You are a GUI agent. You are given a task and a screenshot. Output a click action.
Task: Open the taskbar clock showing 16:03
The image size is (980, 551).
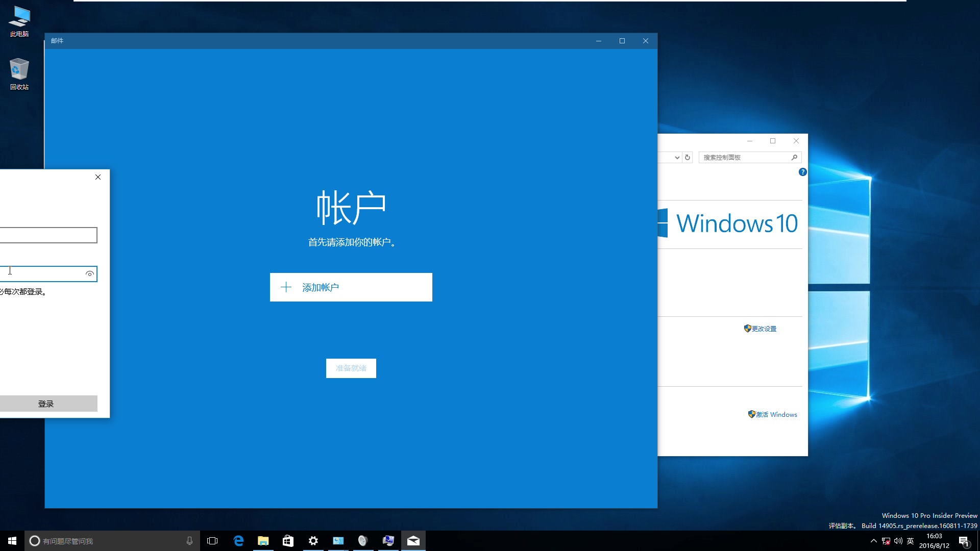coord(935,541)
